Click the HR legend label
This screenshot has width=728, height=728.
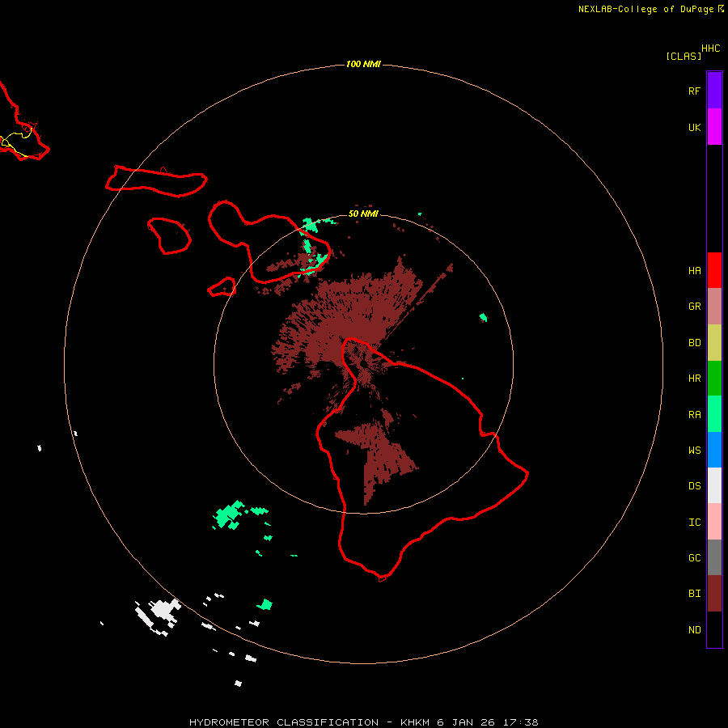click(694, 379)
